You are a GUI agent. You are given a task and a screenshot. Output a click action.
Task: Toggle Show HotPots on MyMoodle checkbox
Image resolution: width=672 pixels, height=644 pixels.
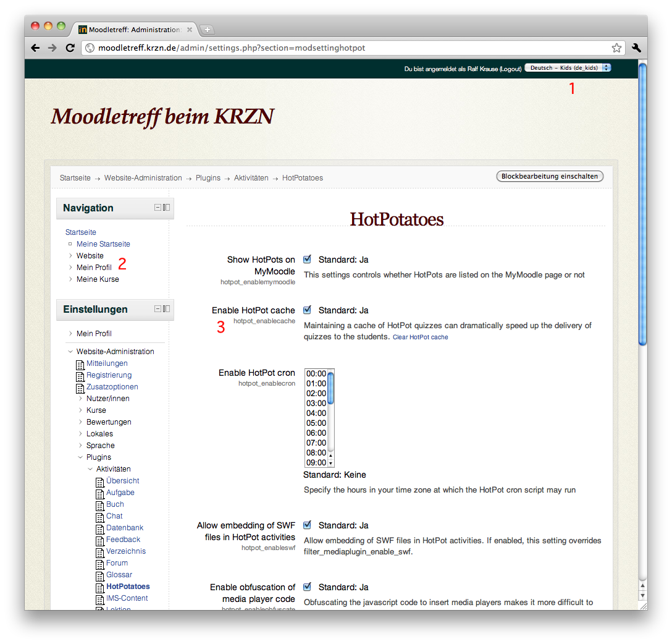(308, 259)
